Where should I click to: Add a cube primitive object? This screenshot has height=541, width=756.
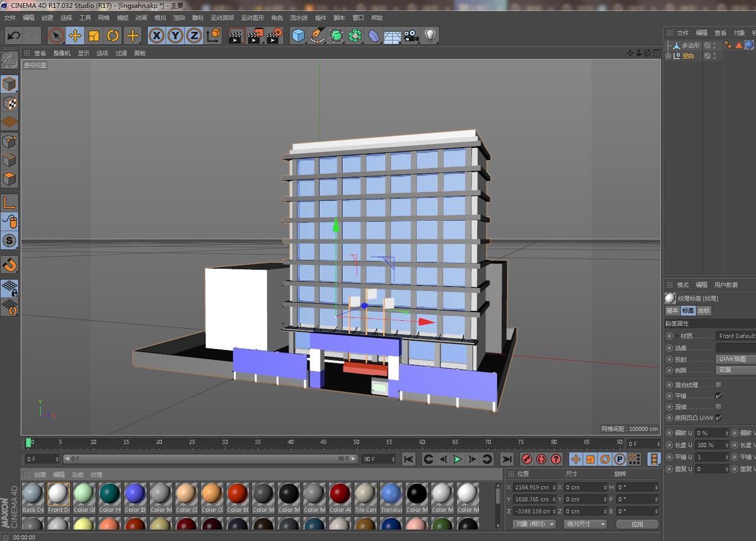click(298, 36)
